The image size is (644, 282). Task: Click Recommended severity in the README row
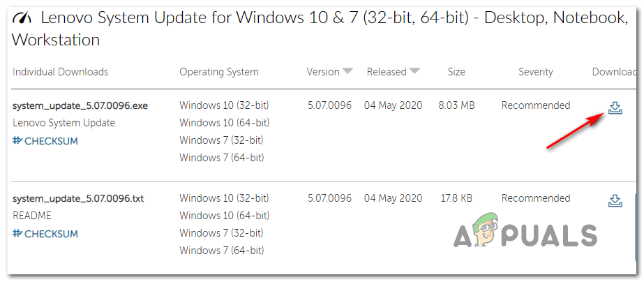(x=536, y=199)
